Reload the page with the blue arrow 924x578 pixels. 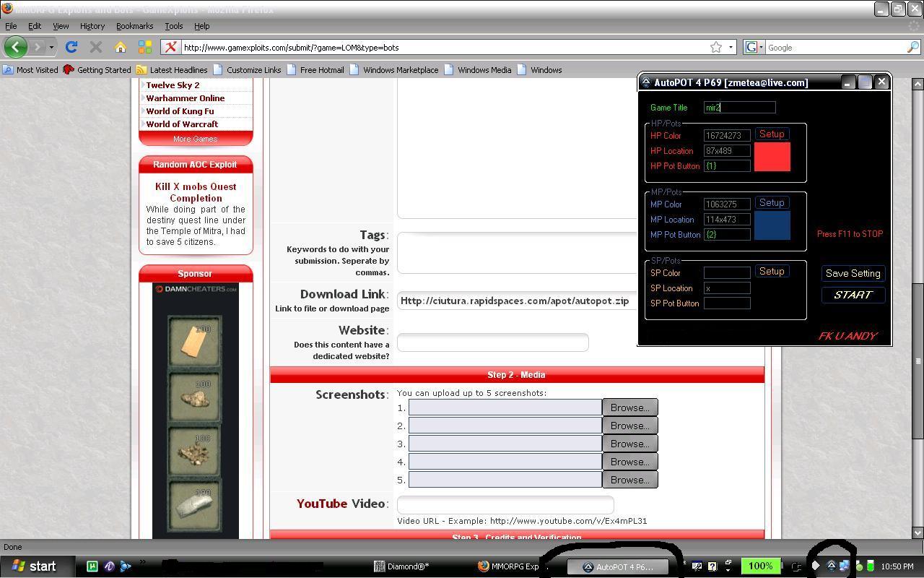click(71, 47)
